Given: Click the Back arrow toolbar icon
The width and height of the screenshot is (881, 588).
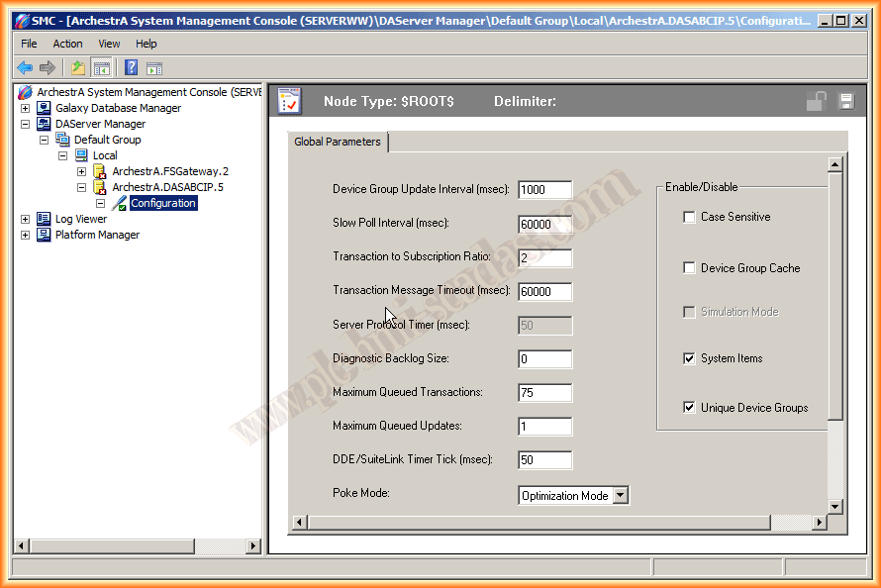Looking at the screenshot, I should coord(25,68).
